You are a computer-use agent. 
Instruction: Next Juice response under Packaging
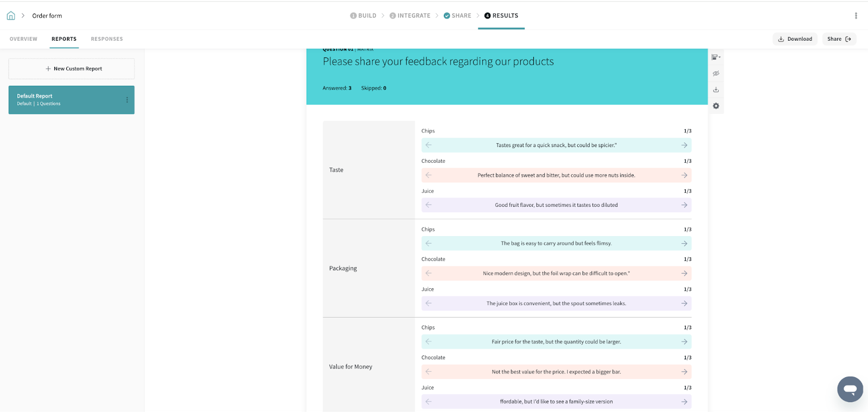pyautogui.click(x=684, y=303)
